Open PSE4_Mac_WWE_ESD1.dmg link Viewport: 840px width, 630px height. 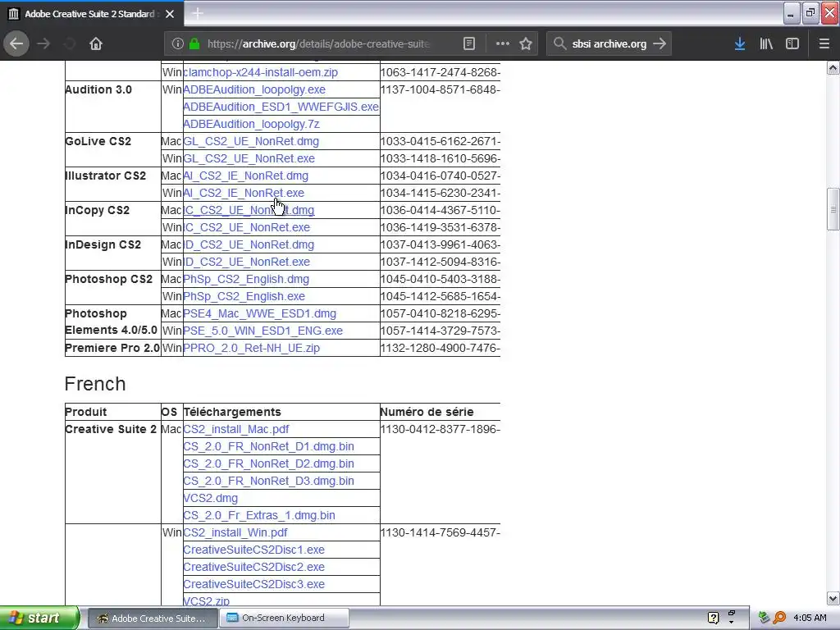pos(260,313)
